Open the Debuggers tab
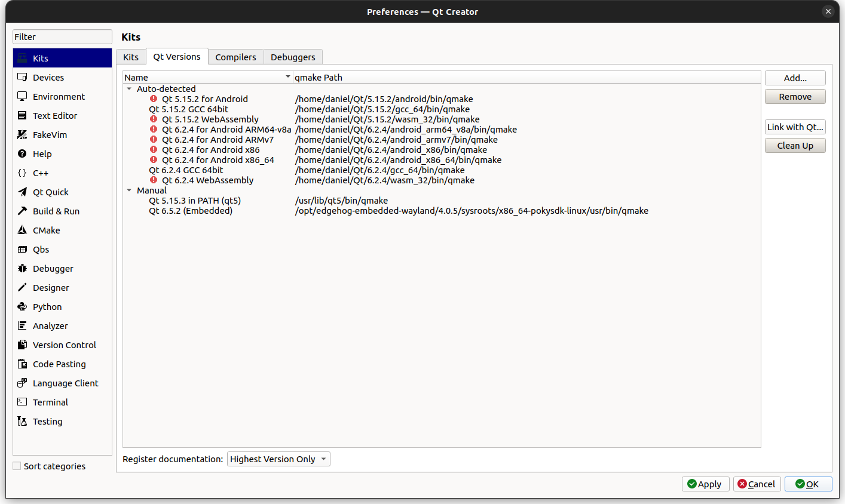This screenshot has height=504, width=845. [293, 57]
